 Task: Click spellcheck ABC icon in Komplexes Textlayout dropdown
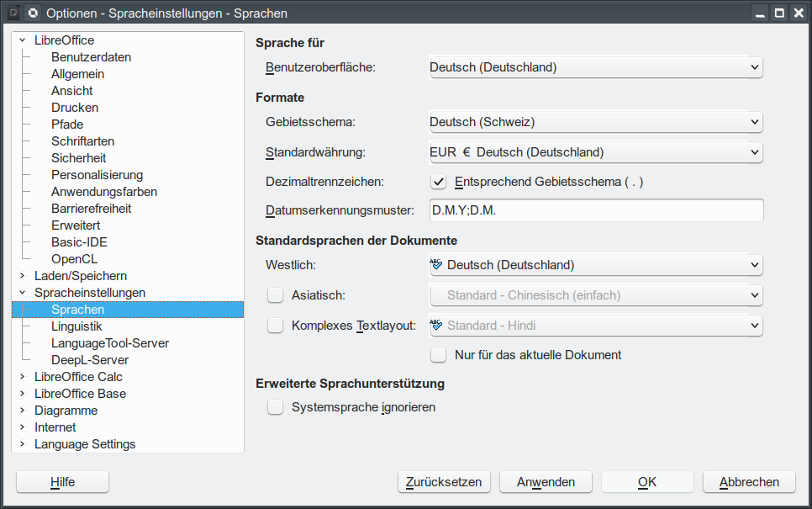tap(436, 326)
